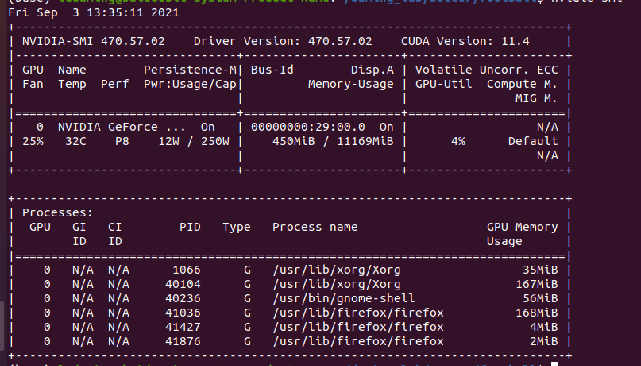The width and height of the screenshot is (641, 366).
Task: Click the temperature value 32C
Action: tap(76, 141)
